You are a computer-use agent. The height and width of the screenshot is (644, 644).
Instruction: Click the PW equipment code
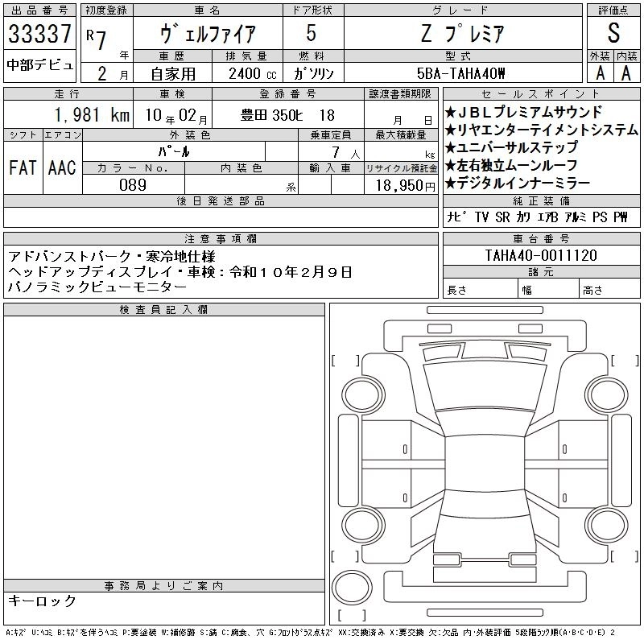621,217
